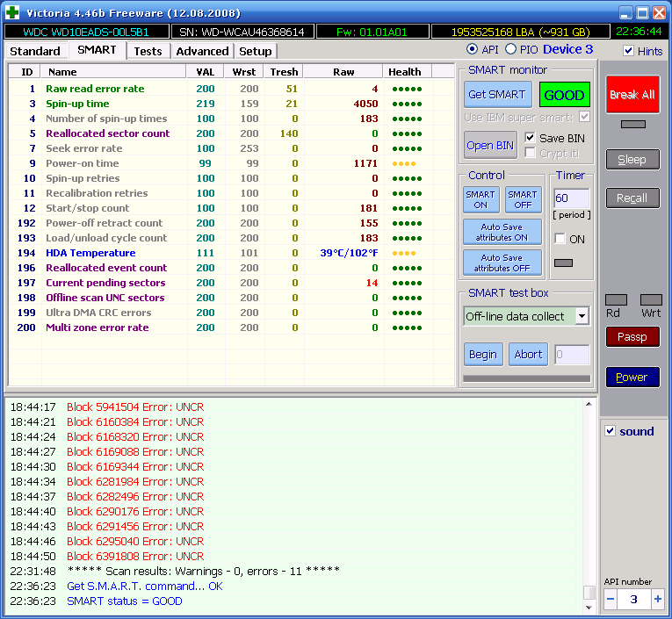Click the green cross Victoria title icon
This screenshot has height=619, width=672.
(12, 12)
